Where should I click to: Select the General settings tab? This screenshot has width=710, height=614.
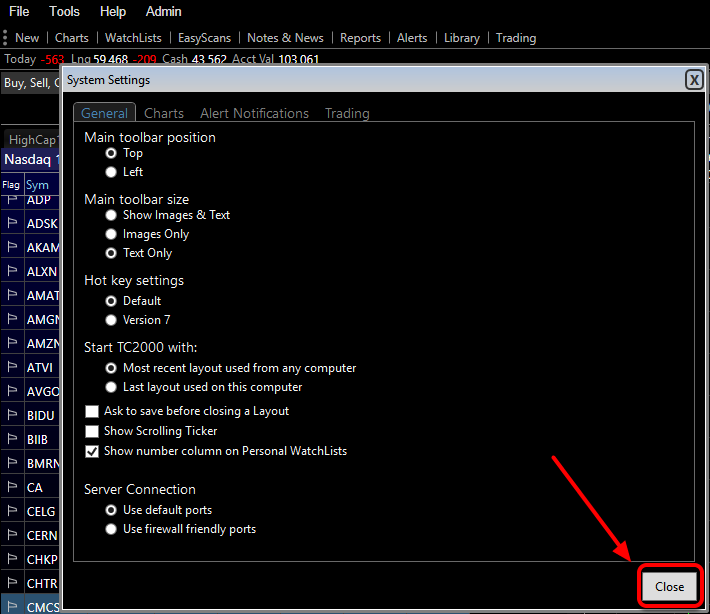click(105, 113)
